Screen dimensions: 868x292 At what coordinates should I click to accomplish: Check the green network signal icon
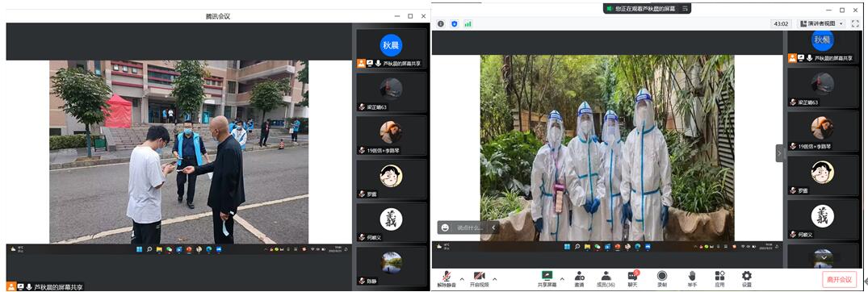pyautogui.click(x=468, y=23)
